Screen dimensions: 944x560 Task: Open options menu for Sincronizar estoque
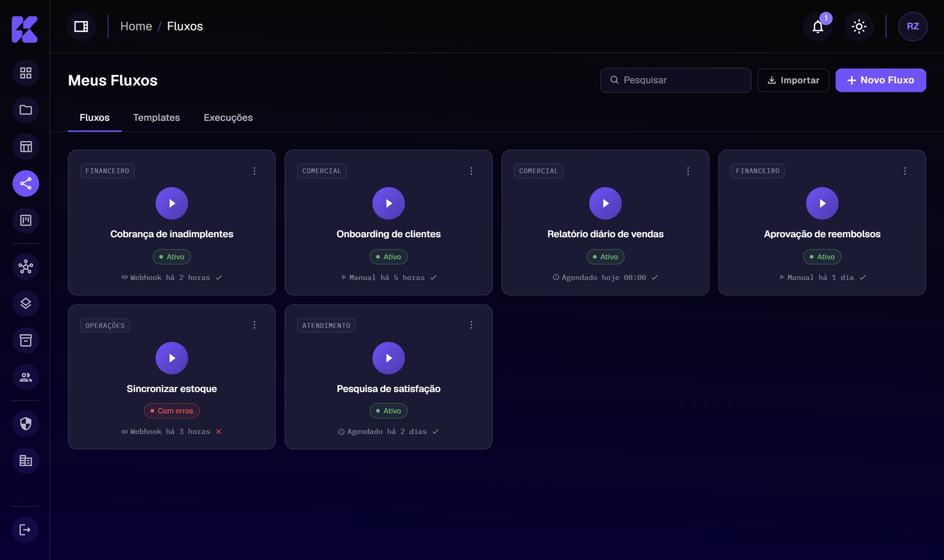coord(254,325)
